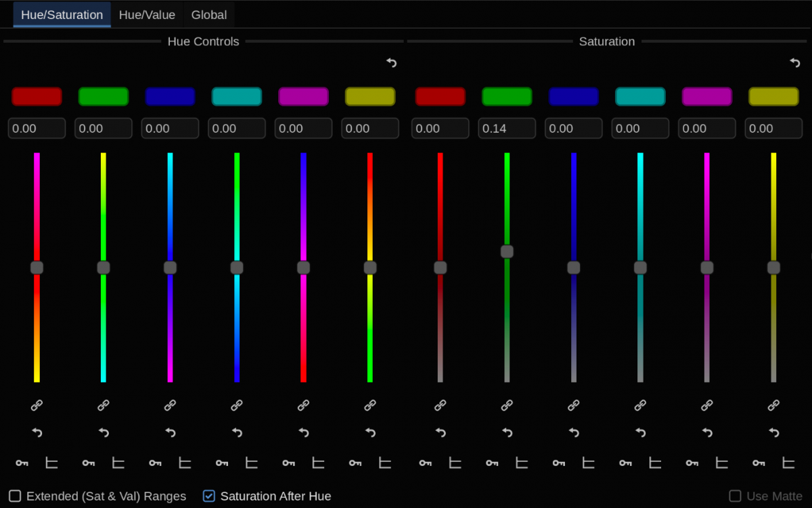Click the link icon under blue hue slider
812x508 pixels.
(170, 405)
